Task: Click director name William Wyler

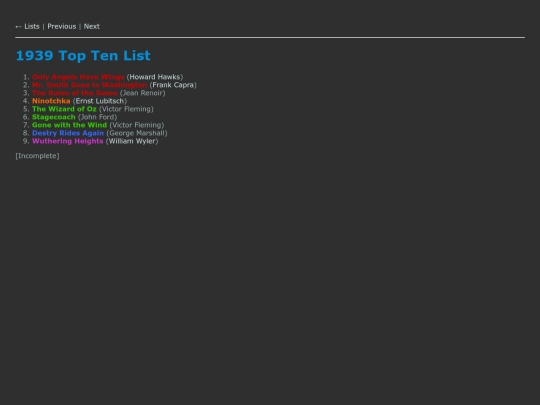Action: [x=132, y=141]
